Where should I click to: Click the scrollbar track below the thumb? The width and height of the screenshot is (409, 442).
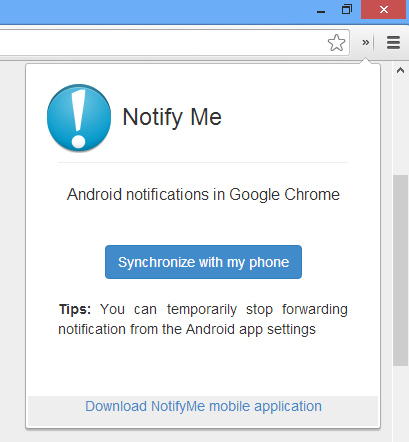click(x=400, y=403)
